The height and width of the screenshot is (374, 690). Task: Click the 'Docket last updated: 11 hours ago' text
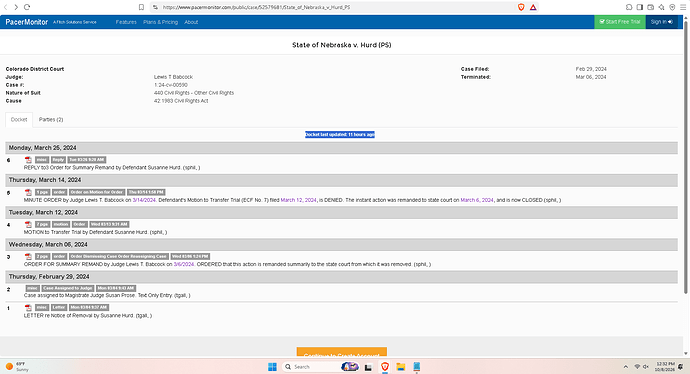(340, 135)
